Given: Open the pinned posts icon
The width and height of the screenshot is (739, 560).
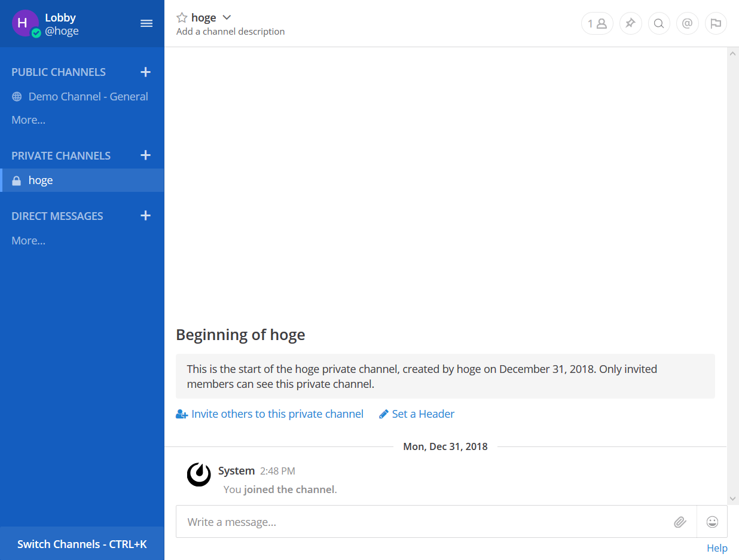Looking at the screenshot, I should point(630,23).
